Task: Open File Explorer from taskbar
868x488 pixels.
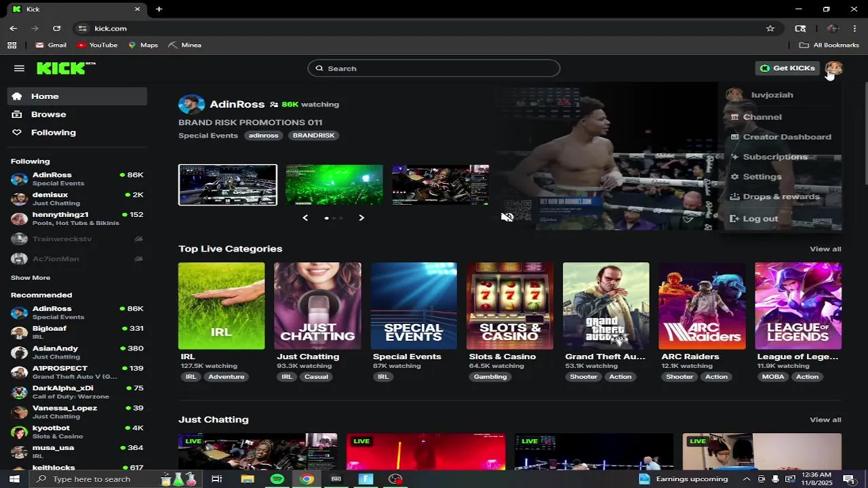Action: tap(248, 479)
